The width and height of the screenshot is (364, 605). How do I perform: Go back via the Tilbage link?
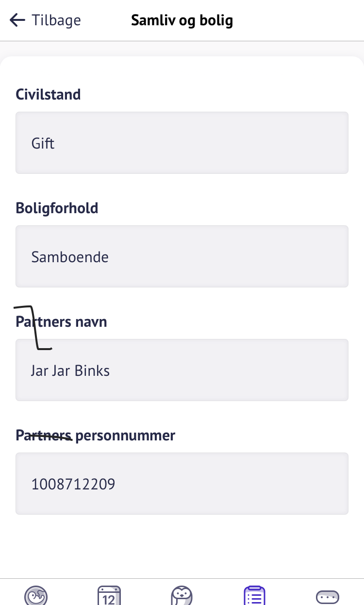(56, 20)
